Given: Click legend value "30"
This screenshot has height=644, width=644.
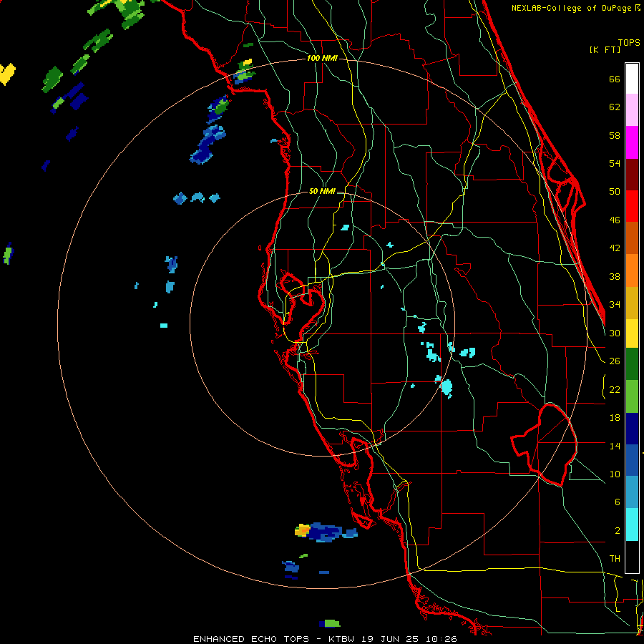Looking at the screenshot, I should pyautogui.click(x=615, y=333).
